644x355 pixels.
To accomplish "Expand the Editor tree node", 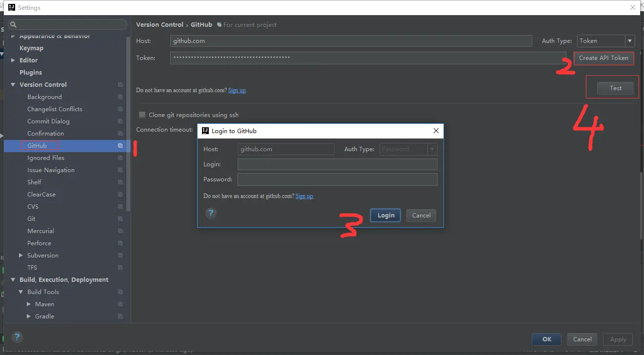I will point(13,60).
